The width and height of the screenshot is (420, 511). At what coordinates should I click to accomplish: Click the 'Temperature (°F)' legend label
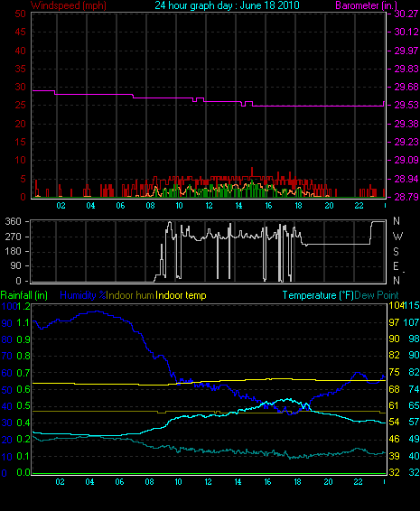[318, 295]
